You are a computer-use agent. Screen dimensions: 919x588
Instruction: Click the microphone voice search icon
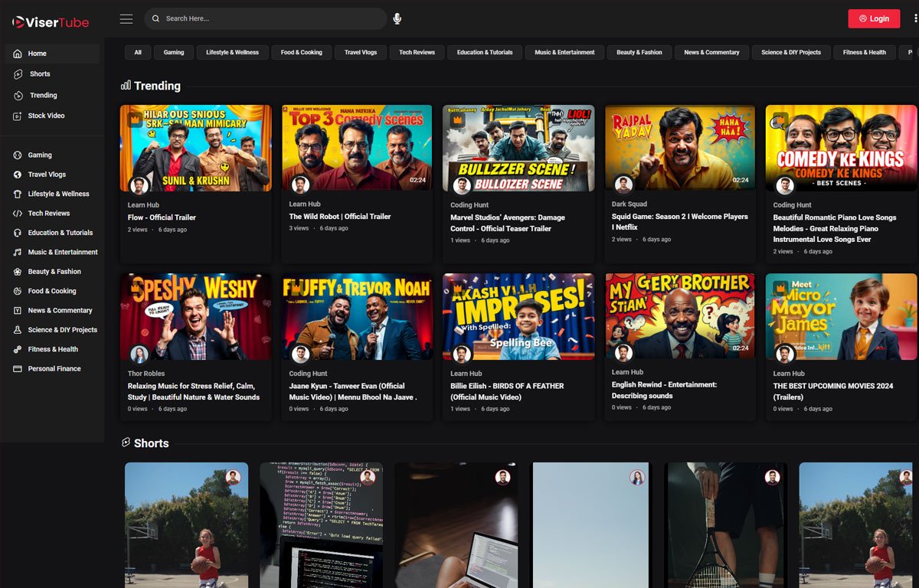point(397,18)
